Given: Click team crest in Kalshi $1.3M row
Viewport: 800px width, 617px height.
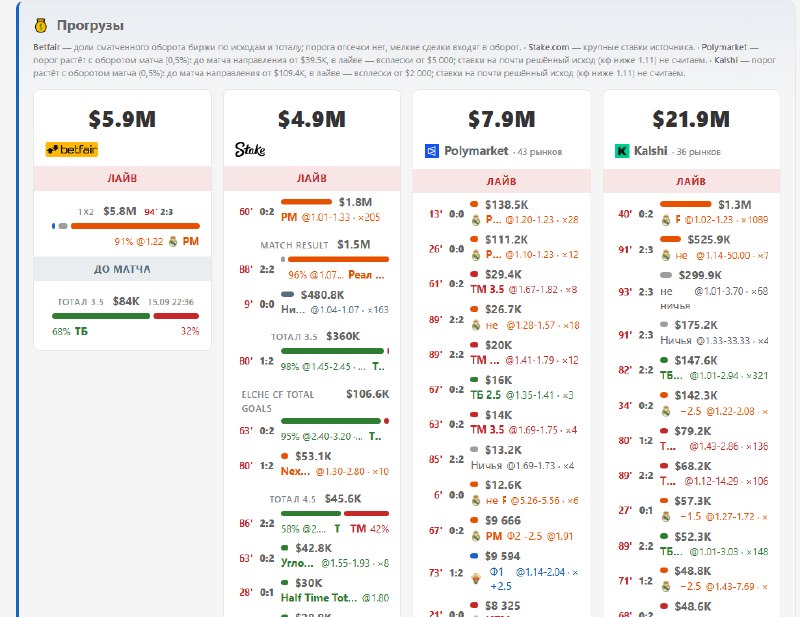Looking at the screenshot, I should 666,220.
